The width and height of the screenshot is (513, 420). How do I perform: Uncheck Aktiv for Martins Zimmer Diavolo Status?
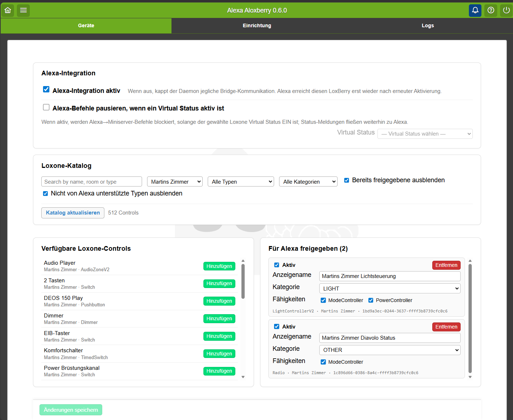(277, 327)
